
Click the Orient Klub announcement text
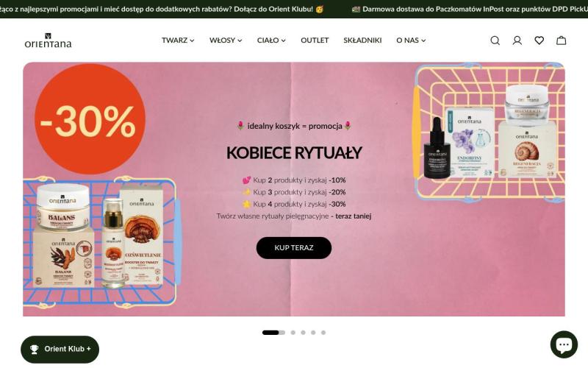pos(157,9)
